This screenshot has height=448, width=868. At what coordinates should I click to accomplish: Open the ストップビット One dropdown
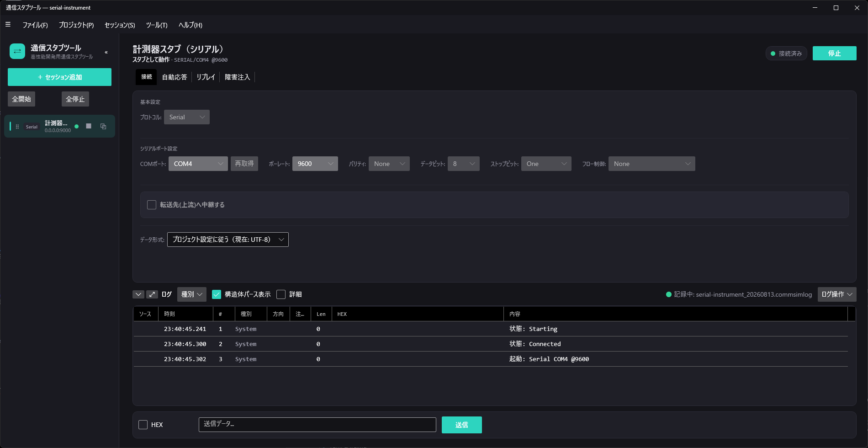[x=546, y=164]
